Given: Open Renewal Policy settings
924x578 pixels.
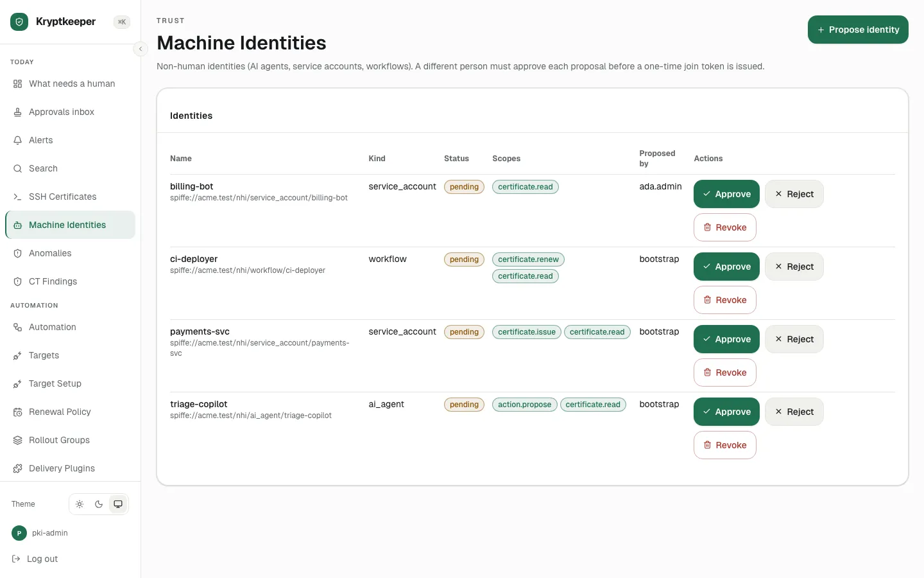Looking at the screenshot, I should (x=71, y=412).
